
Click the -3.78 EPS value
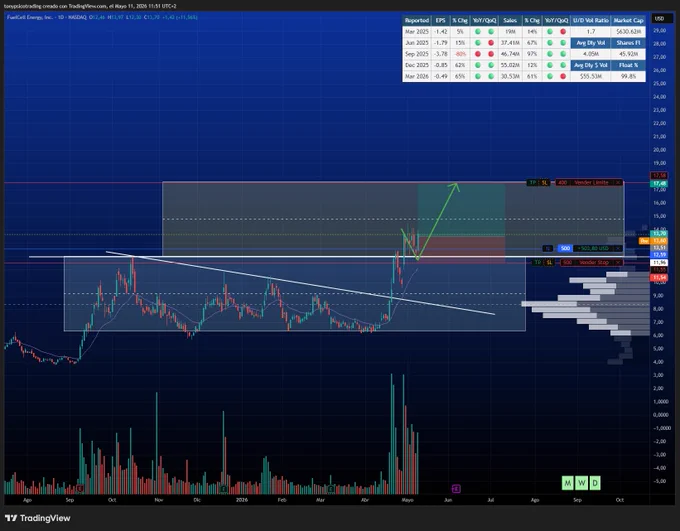(441, 54)
